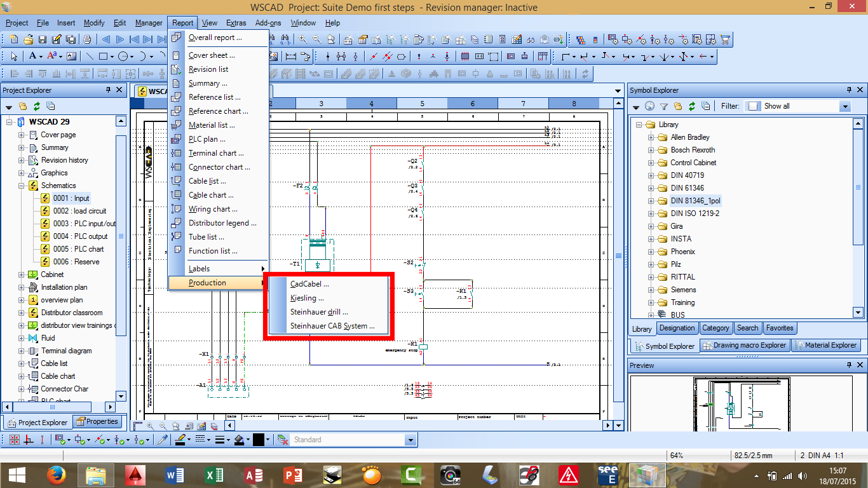Click the zoom in magnifier in top toolbar

click(x=302, y=39)
